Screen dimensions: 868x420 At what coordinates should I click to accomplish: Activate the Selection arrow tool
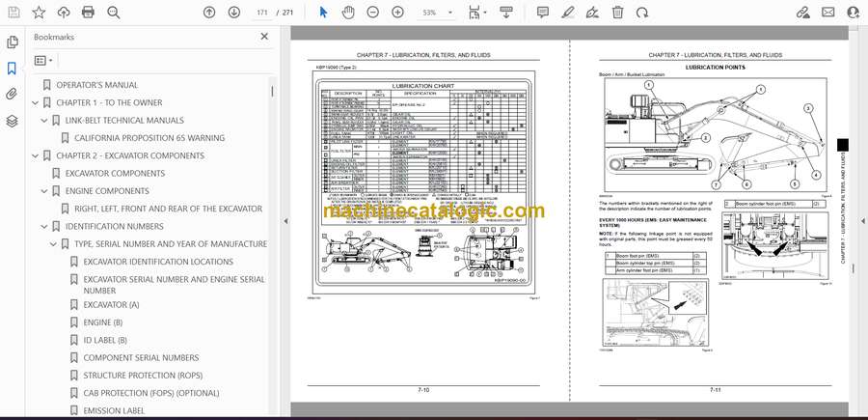point(323,13)
